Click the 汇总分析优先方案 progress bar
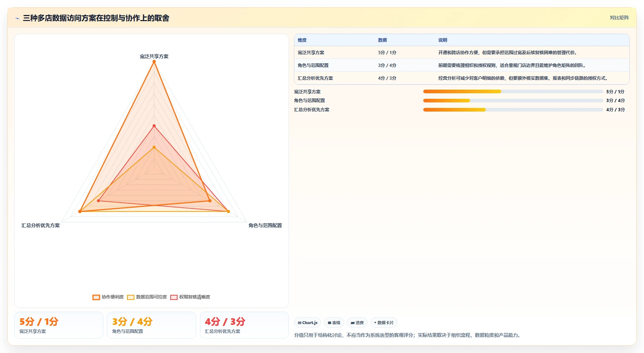 point(513,110)
